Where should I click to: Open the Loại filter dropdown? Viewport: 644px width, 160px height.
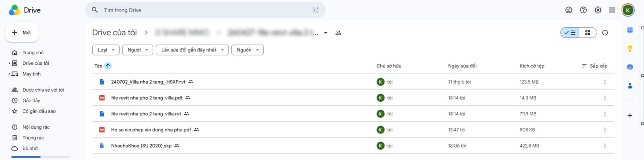pos(106,50)
